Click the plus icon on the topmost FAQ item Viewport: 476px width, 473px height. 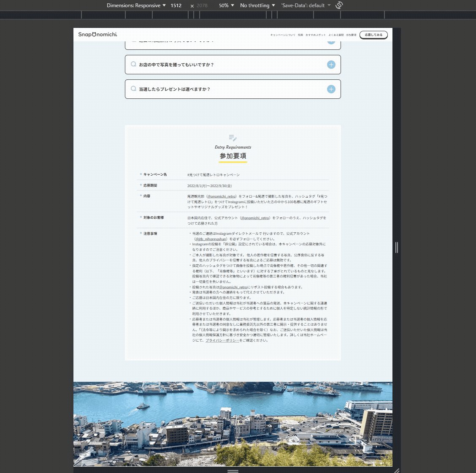coord(331,40)
